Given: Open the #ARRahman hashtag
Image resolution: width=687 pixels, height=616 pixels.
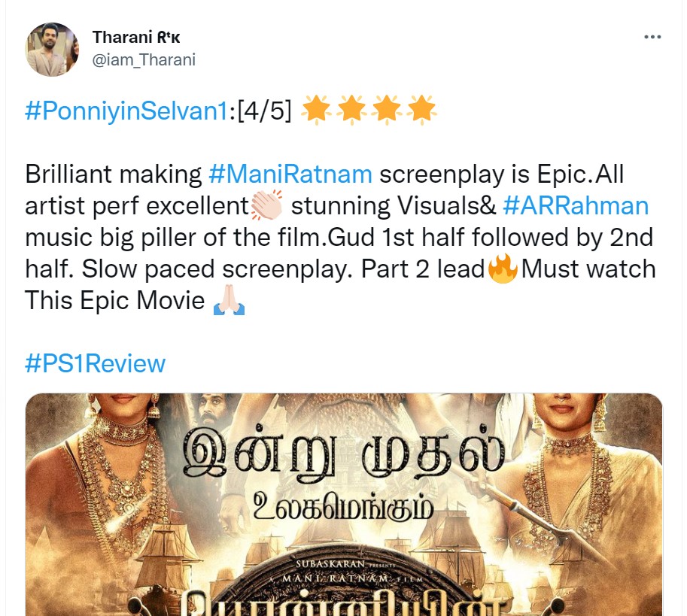Looking at the screenshot, I should pos(576,206).
